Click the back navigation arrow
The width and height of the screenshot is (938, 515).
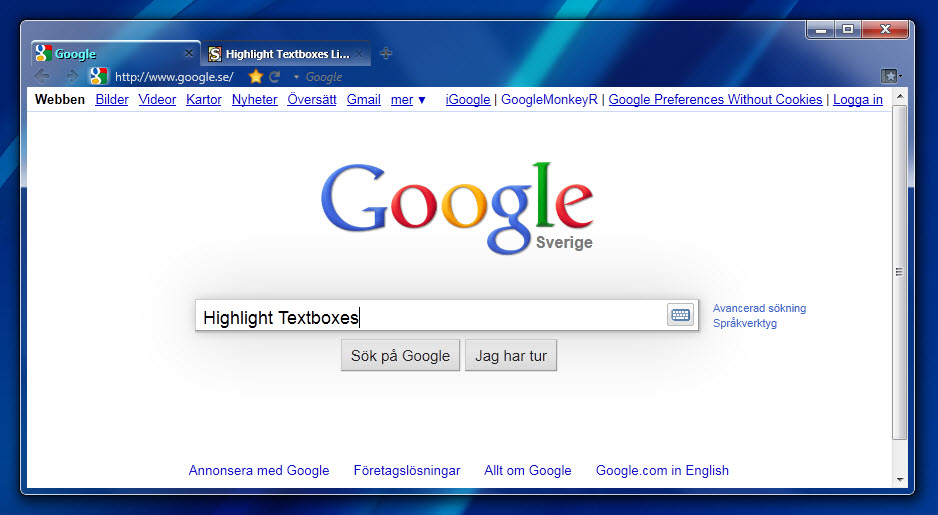(42, 76)
